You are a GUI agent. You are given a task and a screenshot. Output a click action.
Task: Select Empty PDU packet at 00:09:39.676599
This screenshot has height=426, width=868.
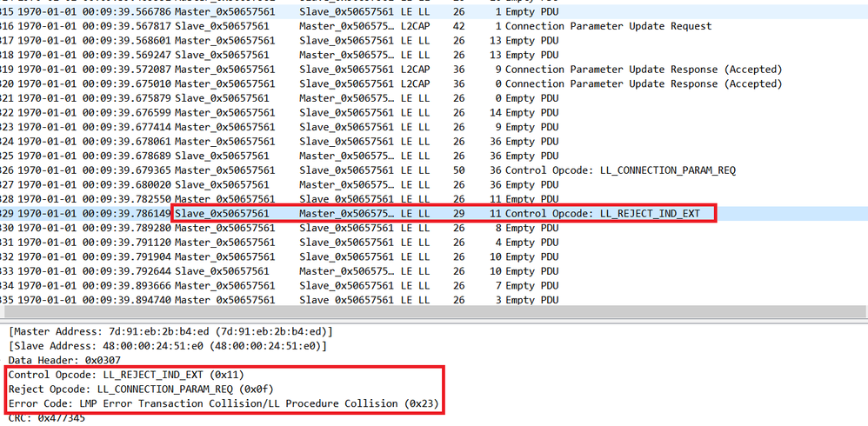point(434,112)
